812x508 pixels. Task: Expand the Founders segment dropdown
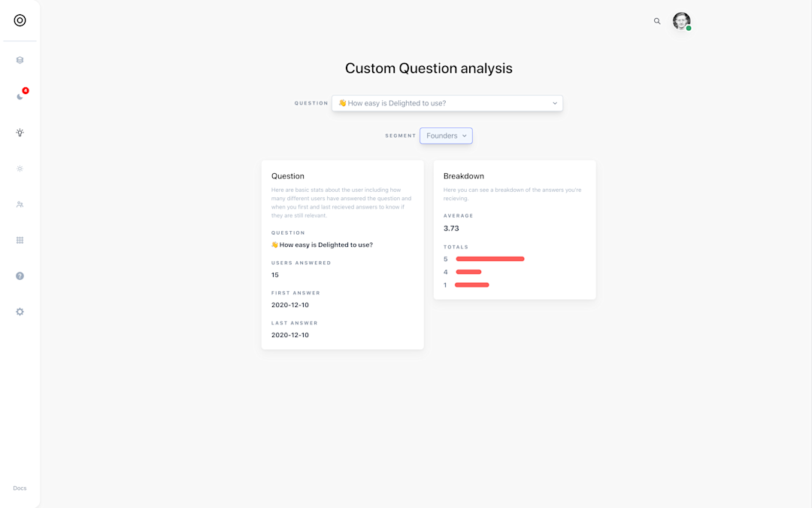[x=446, y=135]
